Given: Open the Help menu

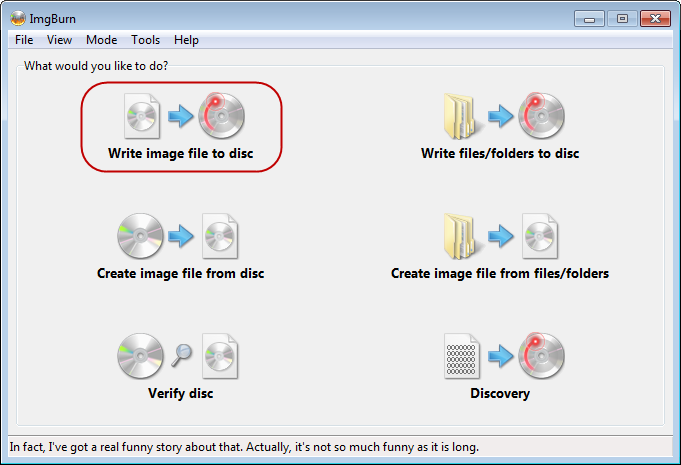Looking at the screenshot, I should coord(186,40).
